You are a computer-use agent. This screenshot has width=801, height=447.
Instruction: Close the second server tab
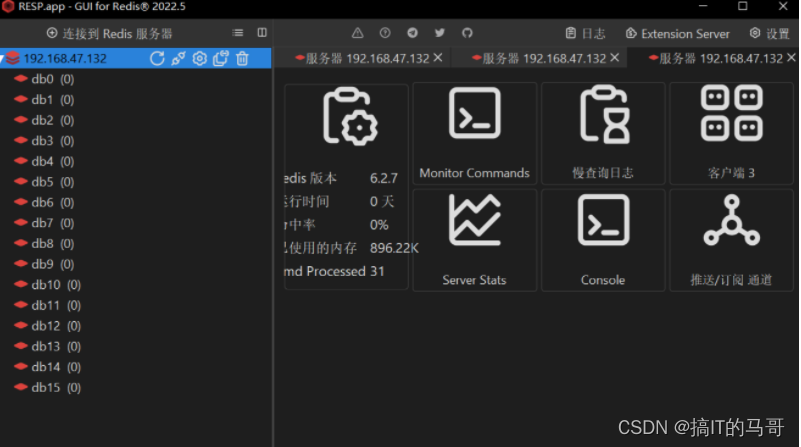click(x=615, y=58)
